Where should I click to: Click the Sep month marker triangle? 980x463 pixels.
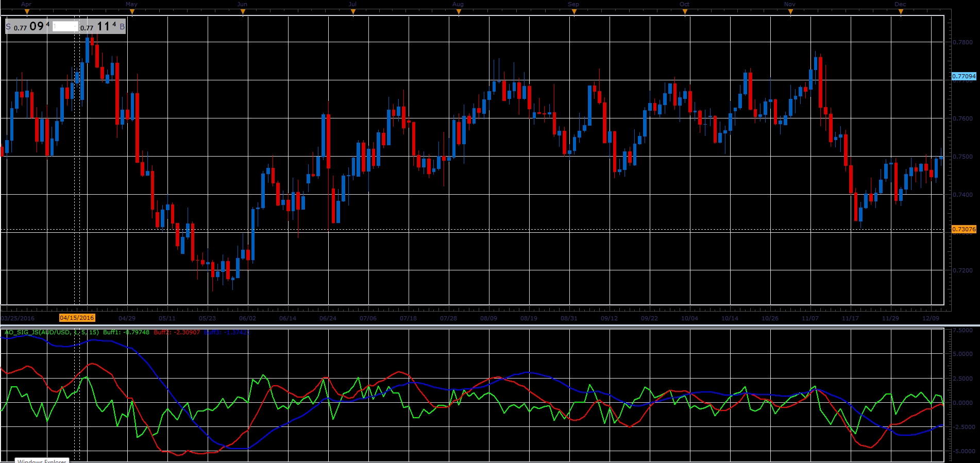point(574,12)
